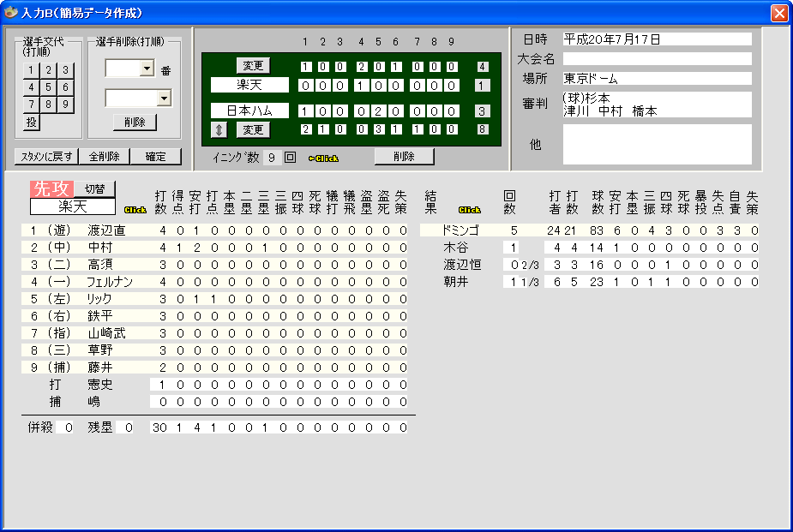Edit the 日時 date field
Image resolution: width=793 pixels, height=532 pixels.
(657, 39)
